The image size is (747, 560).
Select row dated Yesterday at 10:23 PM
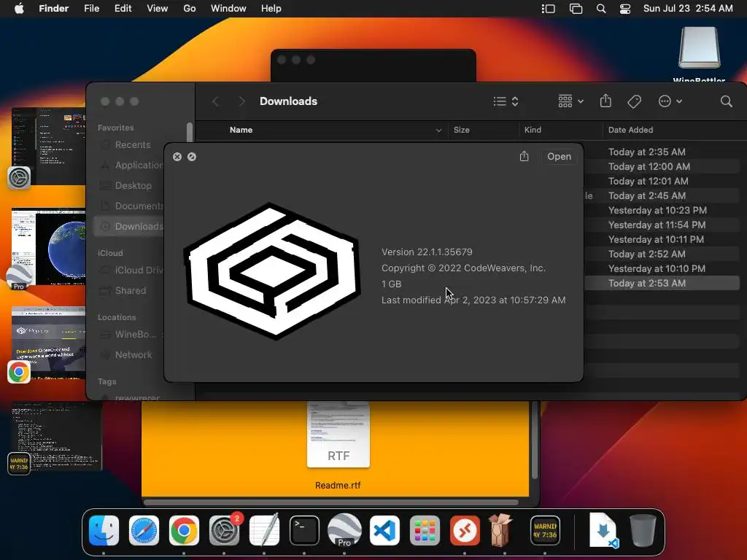[x=662, y=211]
